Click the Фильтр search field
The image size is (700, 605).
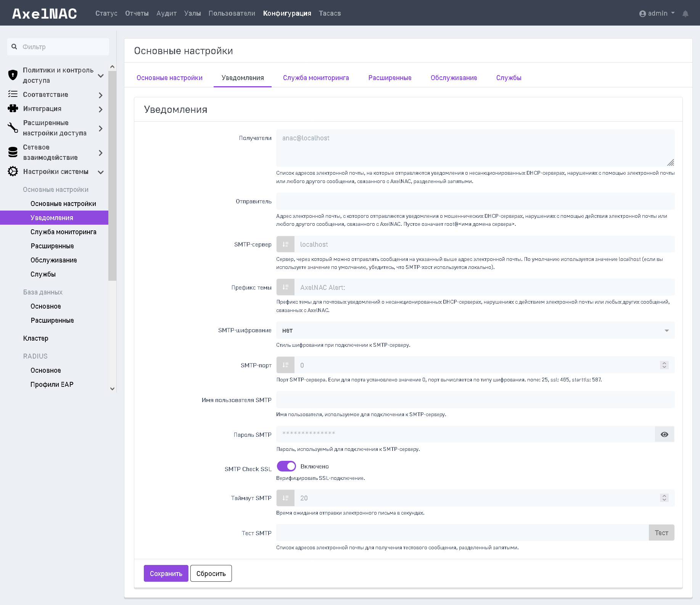pos(58,47)
